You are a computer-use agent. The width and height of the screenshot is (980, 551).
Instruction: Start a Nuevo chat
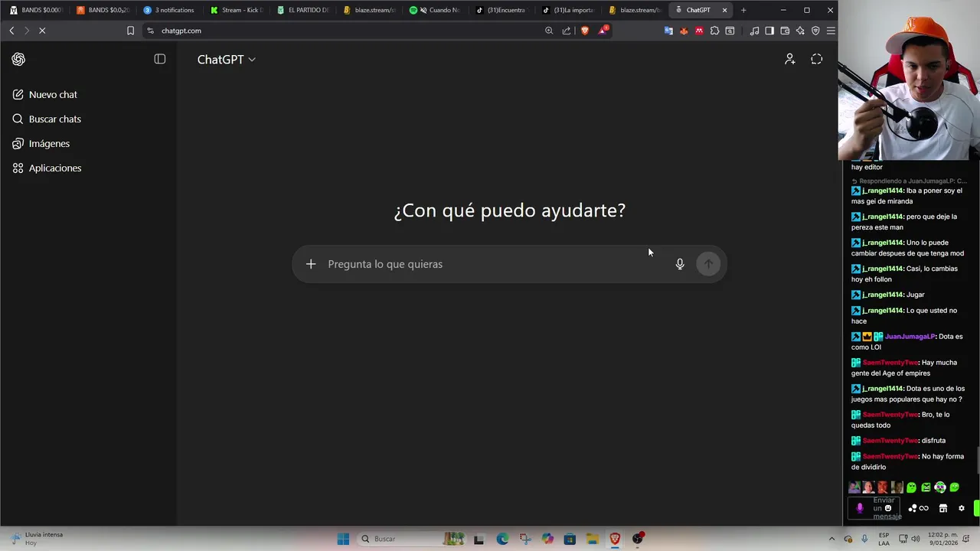click(x=53, y=94)
